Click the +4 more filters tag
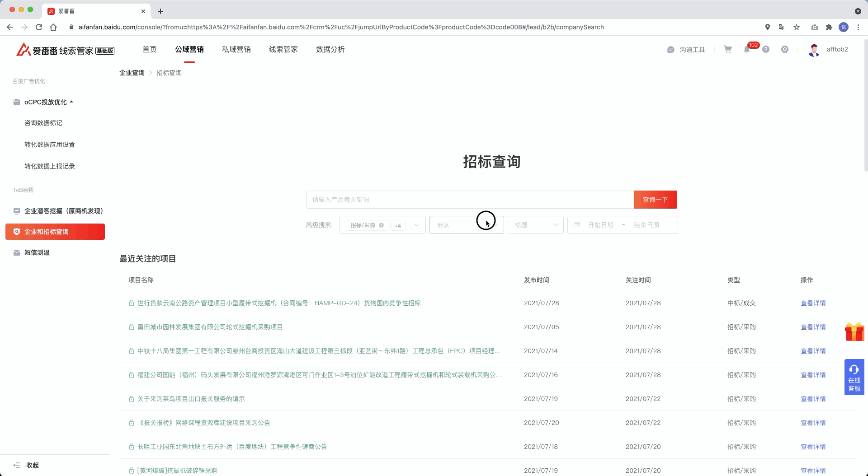The image size is (868, 476). [397, 225]
